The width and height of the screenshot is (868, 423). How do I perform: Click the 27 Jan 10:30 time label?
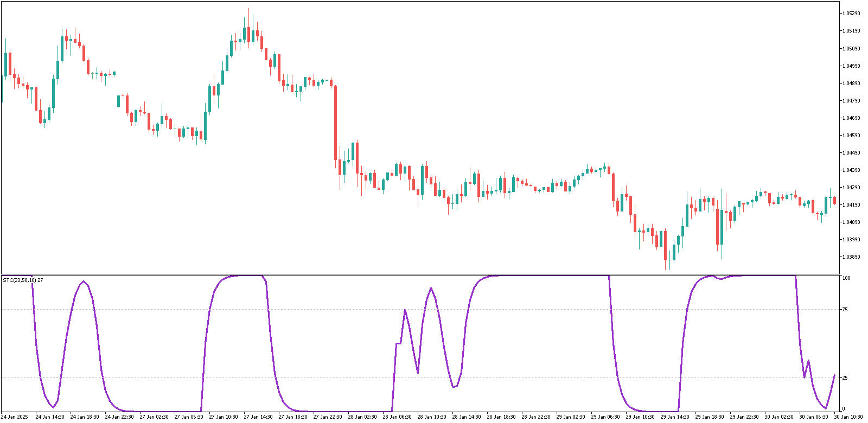pyautogui.click(x=224, y=417)
